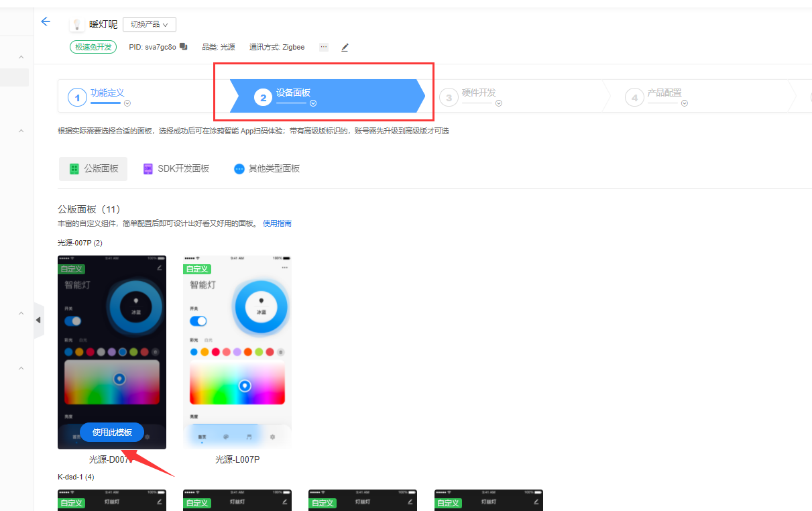Click the light bulb product icon

coord(76,24)
